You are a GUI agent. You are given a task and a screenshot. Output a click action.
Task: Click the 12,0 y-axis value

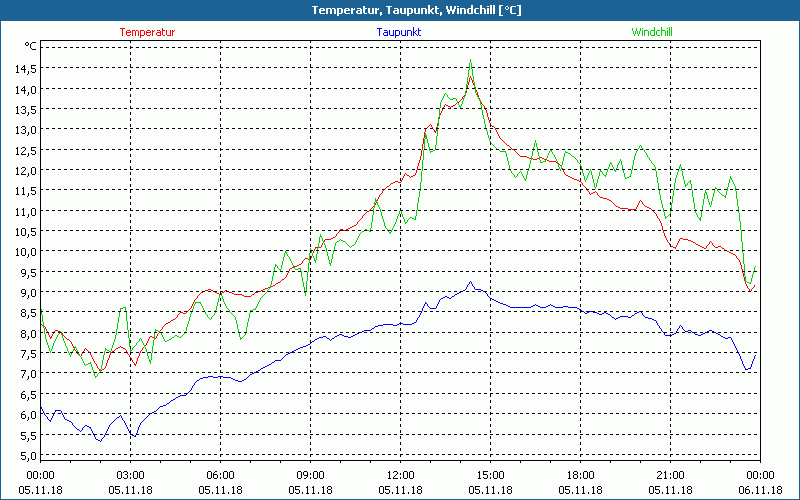[26, 170]
